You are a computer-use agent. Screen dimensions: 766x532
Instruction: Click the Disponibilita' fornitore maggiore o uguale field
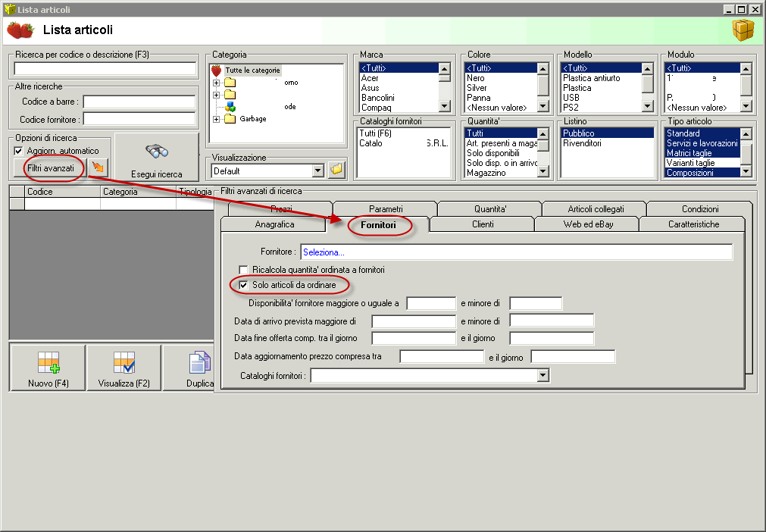[431, 303]
